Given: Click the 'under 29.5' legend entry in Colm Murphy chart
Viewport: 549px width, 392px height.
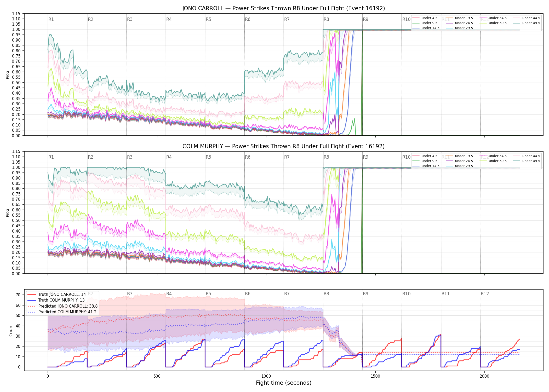Looking at the screenshot, I should (459, 166).
